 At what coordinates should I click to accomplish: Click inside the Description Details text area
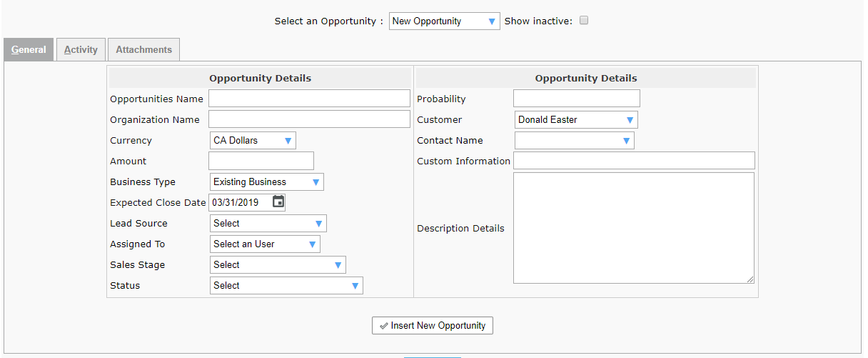(x=633, y=228)
